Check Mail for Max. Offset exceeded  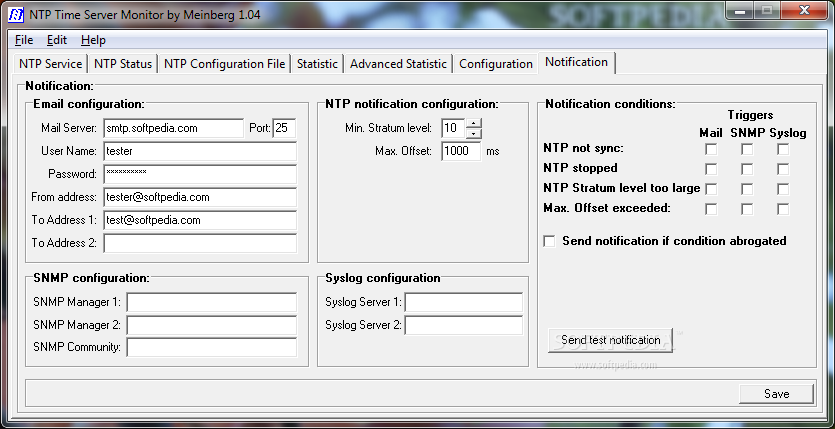(x=711, y=209)
